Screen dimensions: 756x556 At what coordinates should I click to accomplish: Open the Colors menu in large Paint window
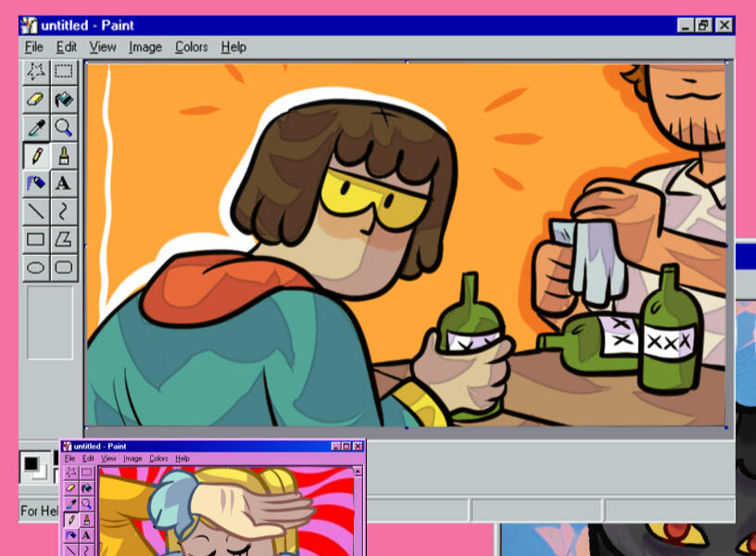click(x=192, y=47)
